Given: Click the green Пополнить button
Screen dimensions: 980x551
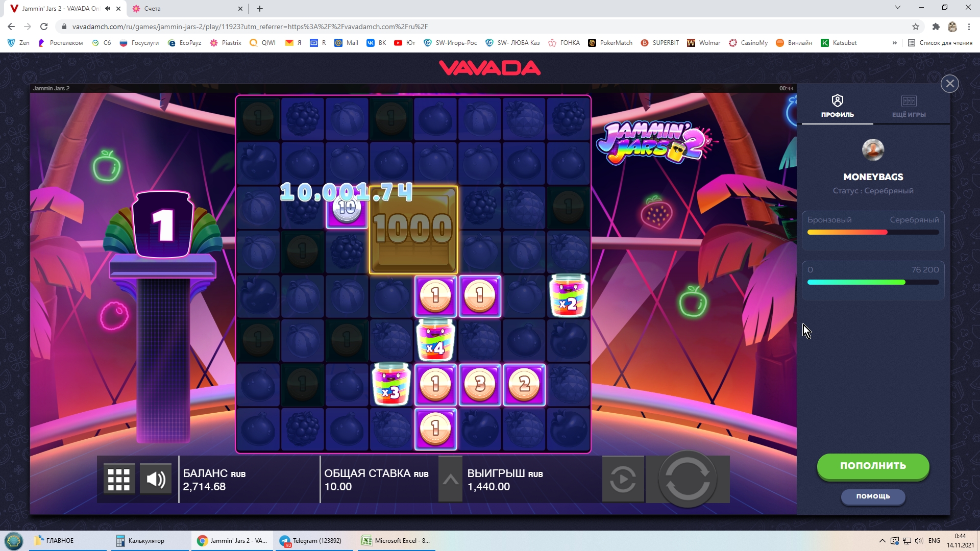Looking at the screenshot, I should [x=873, y=466].
